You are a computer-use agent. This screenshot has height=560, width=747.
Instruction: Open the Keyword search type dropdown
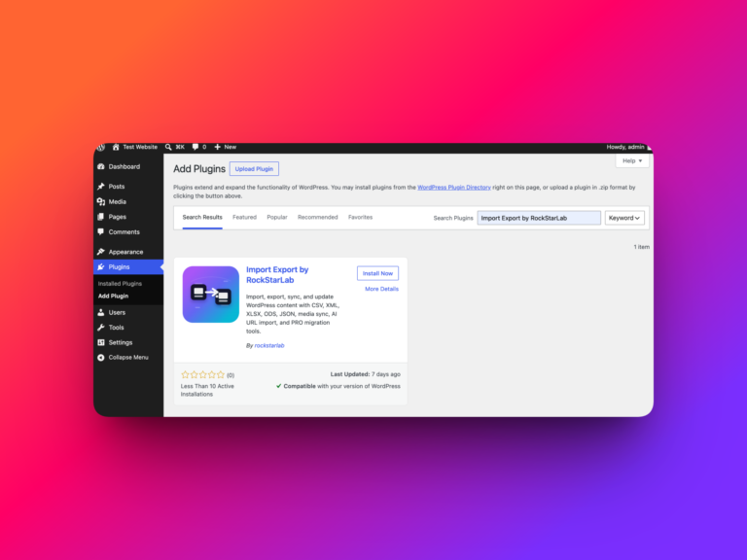pyautogui.click(x=624, y=218)
